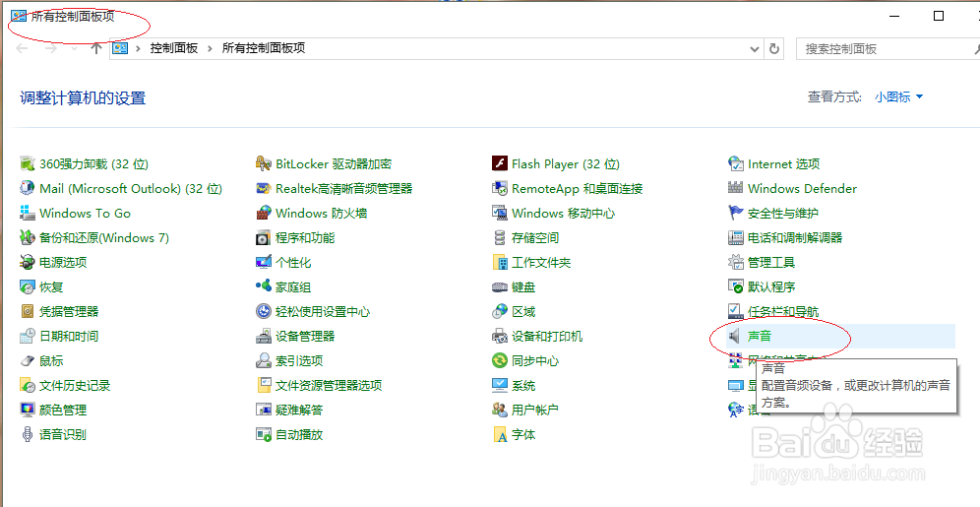Open the 轻松使用设置中心 icon
Viewport: 980px width, 507px height.
point(264,311)
